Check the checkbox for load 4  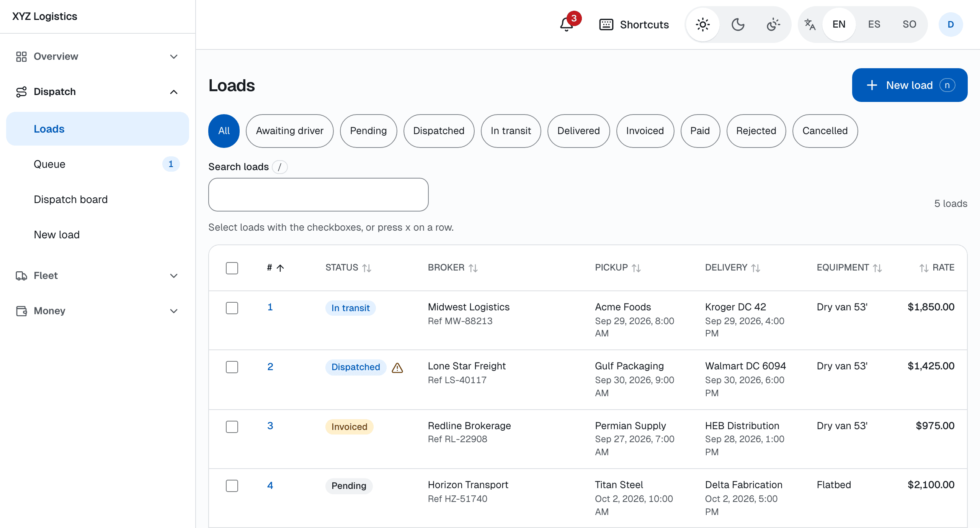pos(232,486)
